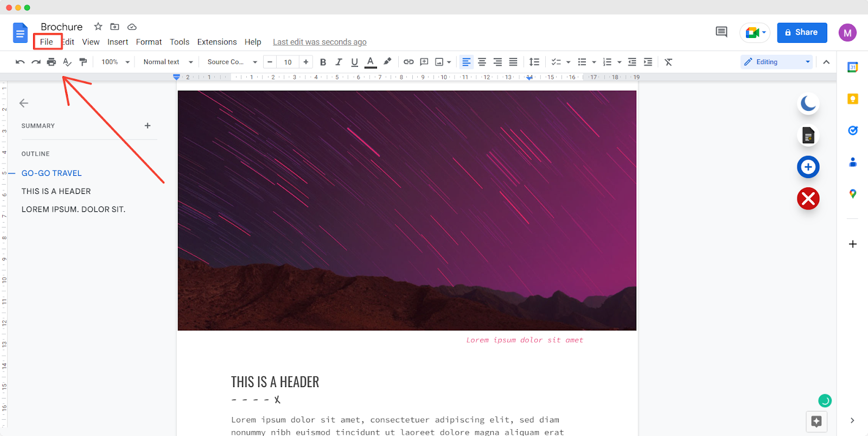Open the Move to folder icon
This screenshot has width=868, height=436.
(x=114, y=27)
